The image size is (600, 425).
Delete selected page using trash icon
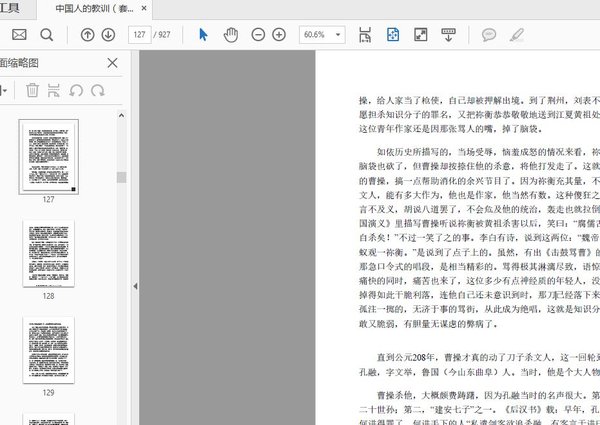[x=32, y=91]
